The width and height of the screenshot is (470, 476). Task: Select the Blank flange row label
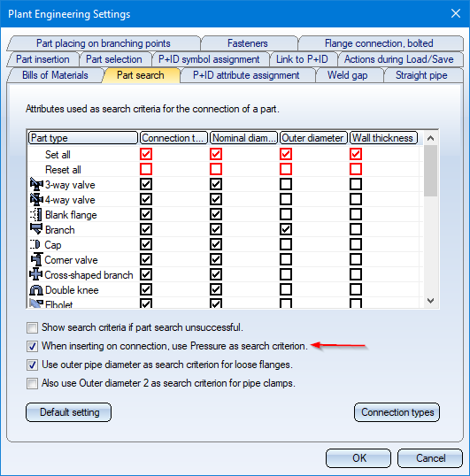pos(71,215)
